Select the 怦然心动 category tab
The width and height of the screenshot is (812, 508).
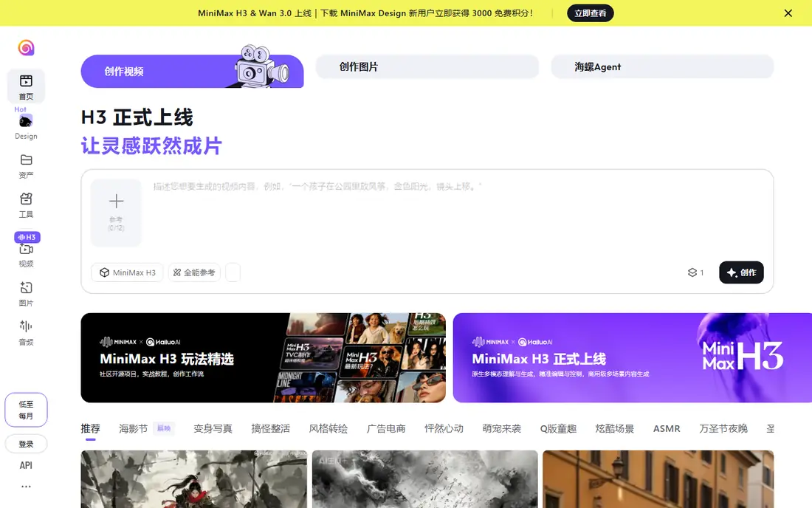coord(444,429)
